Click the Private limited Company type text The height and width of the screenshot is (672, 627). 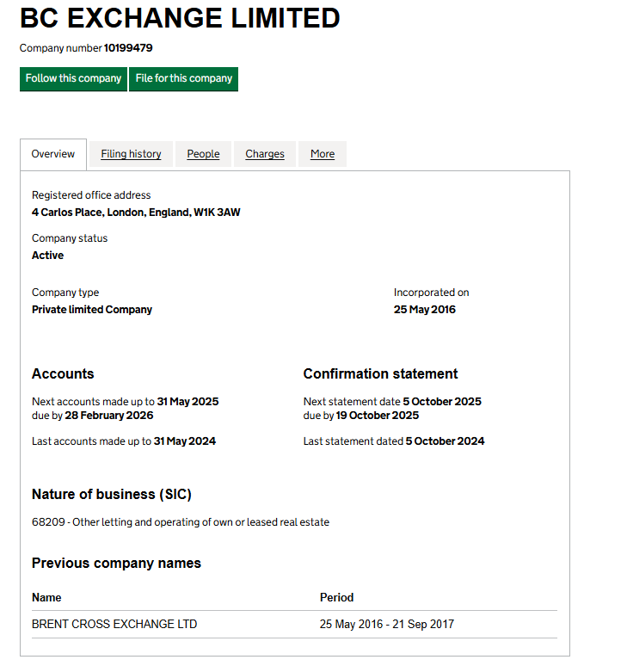tap(92, 310)
